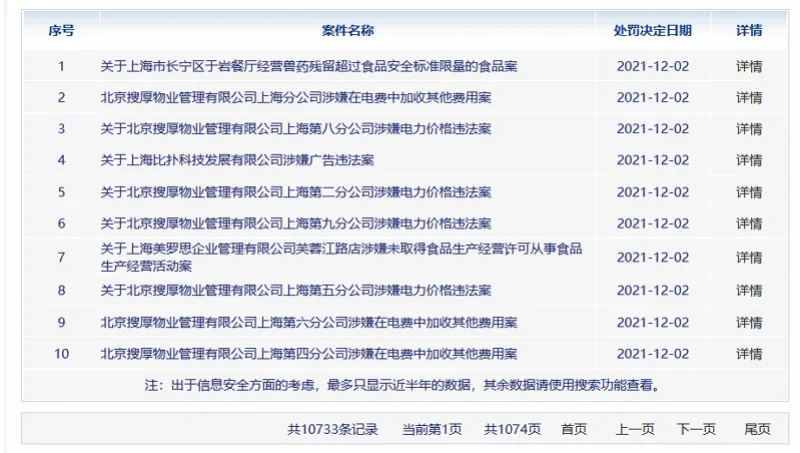Jump to 尾页 last page
The width and height of the screenshot is (800, 453).
point(757,429)
